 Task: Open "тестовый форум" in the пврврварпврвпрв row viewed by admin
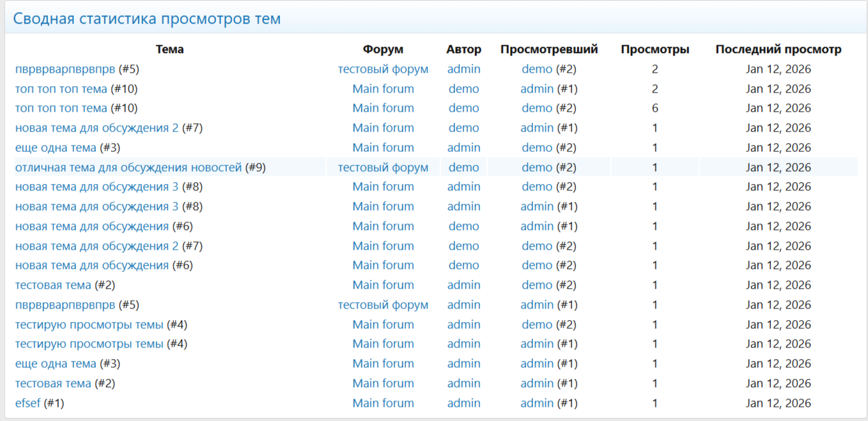[383, 305]
